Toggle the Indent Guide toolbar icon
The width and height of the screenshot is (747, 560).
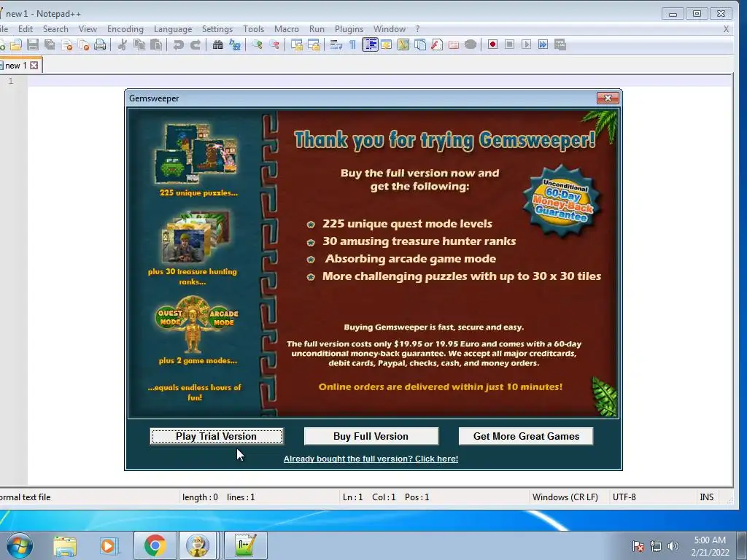pos(370,44)
